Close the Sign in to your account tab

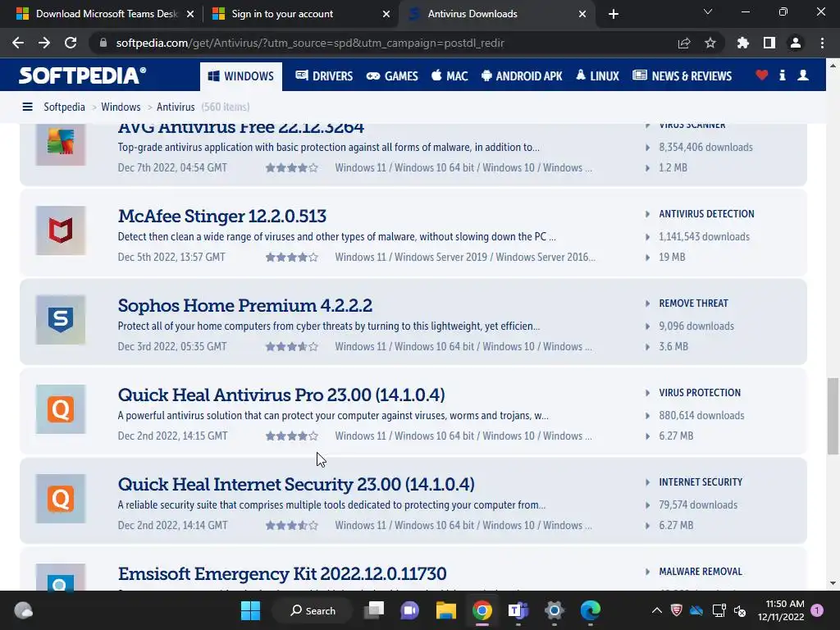[x=386, y=14]
